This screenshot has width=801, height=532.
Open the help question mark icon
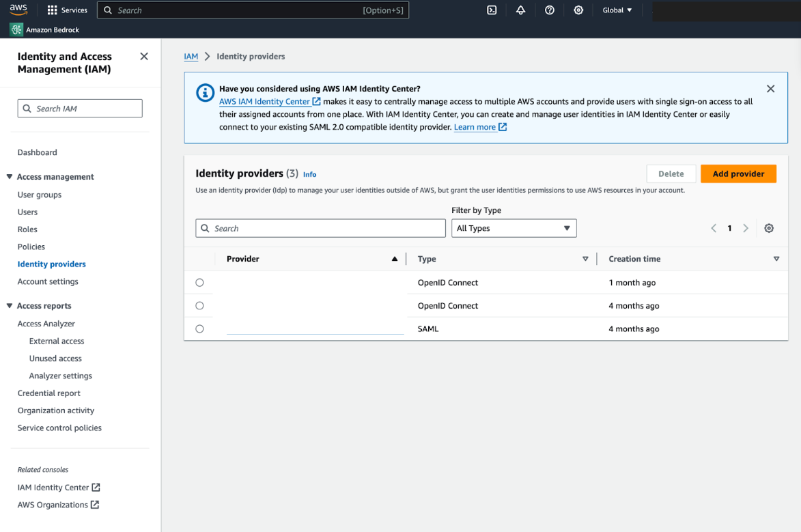[549, 10]
